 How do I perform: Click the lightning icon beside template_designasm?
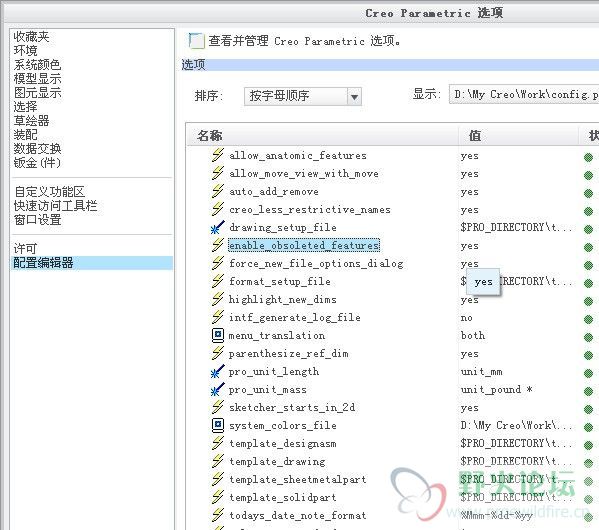pos(218,443)
